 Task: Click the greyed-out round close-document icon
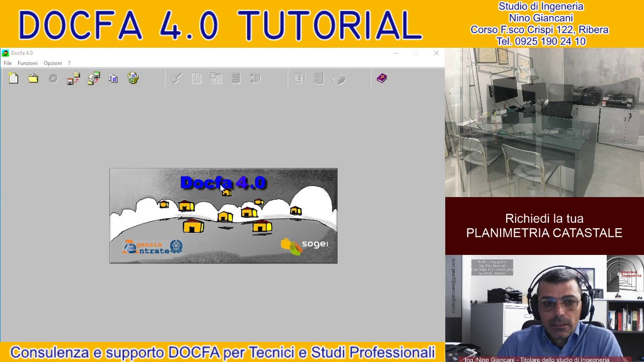coord(53,78)
